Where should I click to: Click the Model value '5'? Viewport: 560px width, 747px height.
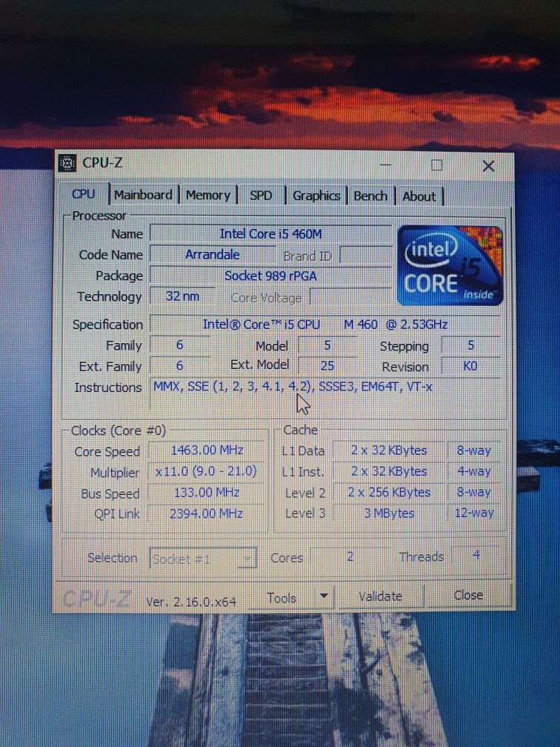click(327, 345)
